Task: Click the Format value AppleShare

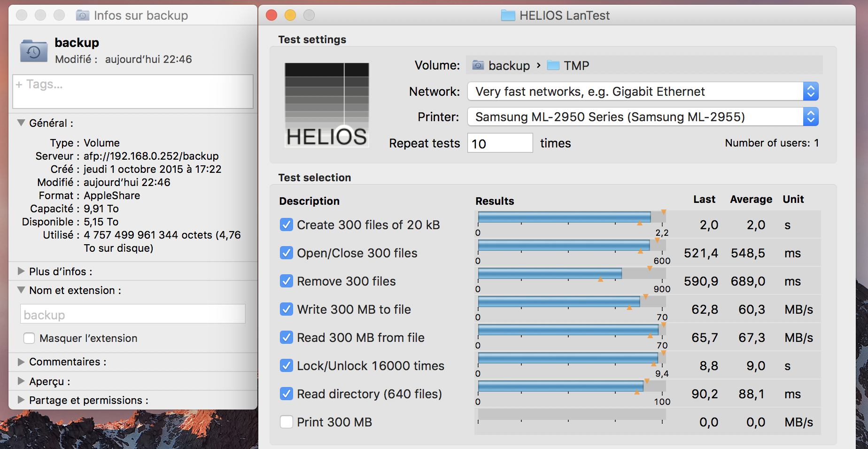Action: 112,195
